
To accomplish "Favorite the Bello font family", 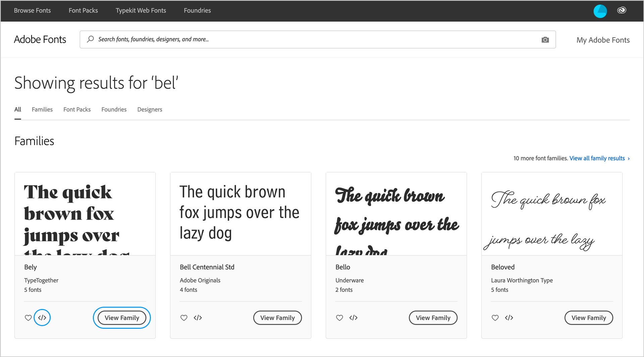I will tap(339, 318).
